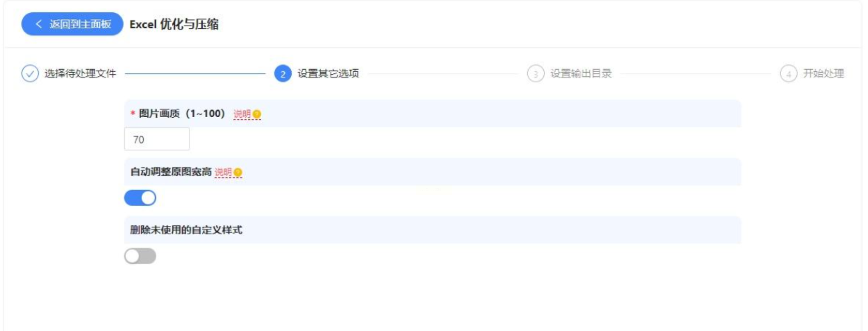Click step 4 circle icon for 开始处理
Screen dimensions: 868x331
pyautogui.click(x=788, y=74)
